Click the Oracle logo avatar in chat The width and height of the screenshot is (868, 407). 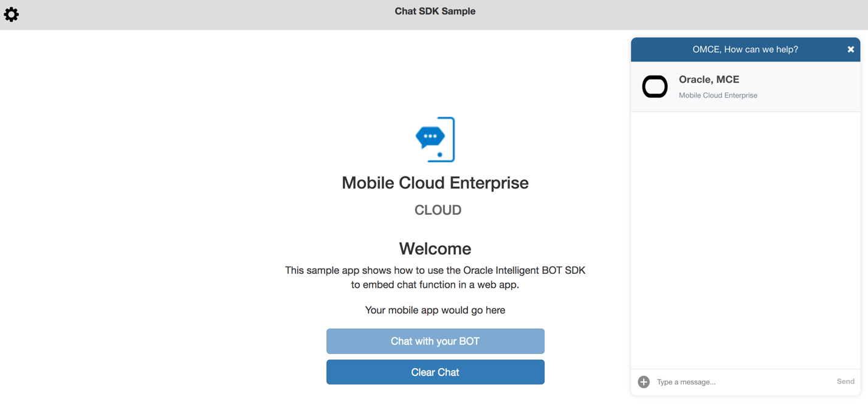click(x=655, y=87)
